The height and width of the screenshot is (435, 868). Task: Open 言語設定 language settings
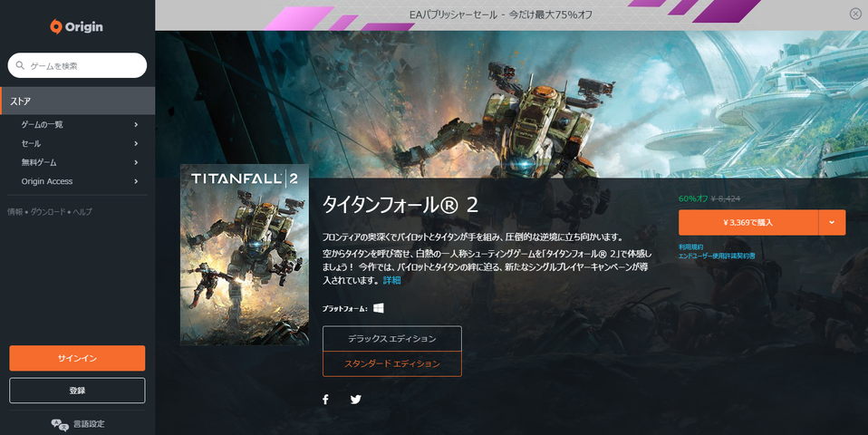[78, 424]
